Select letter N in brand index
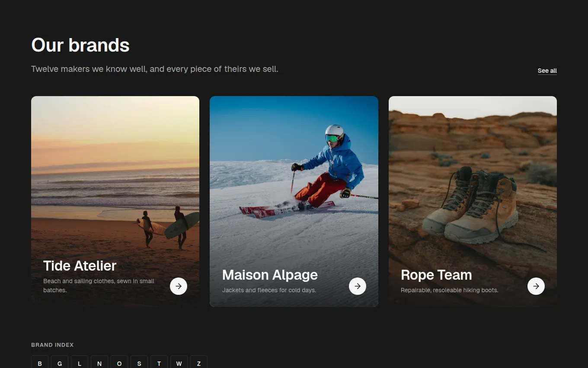 [x=99, y=362]
